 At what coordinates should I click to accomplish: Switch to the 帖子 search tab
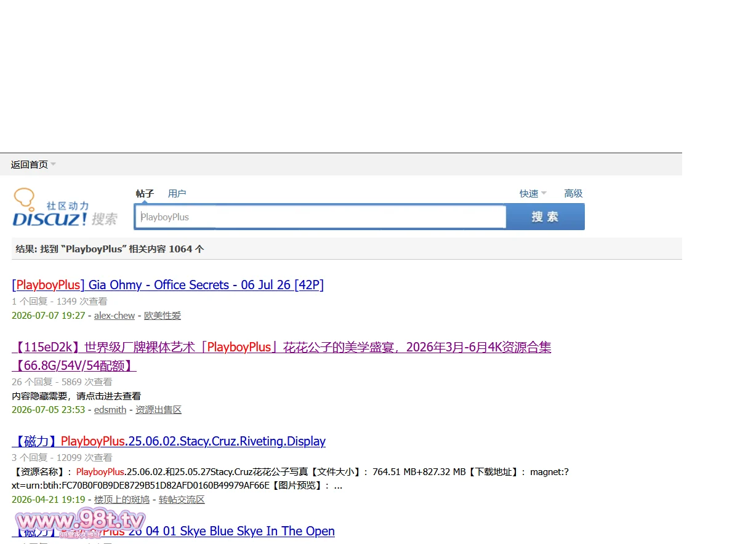[x=145, y=193]
